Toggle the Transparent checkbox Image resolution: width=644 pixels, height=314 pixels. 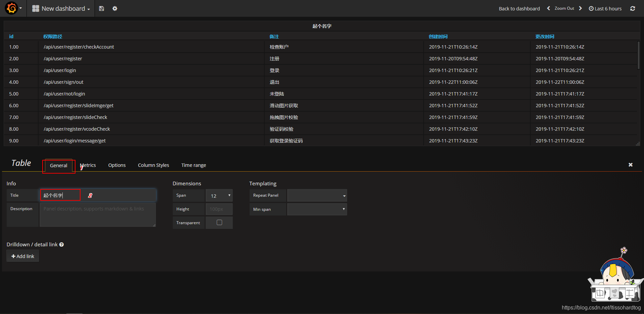[219, 223]
